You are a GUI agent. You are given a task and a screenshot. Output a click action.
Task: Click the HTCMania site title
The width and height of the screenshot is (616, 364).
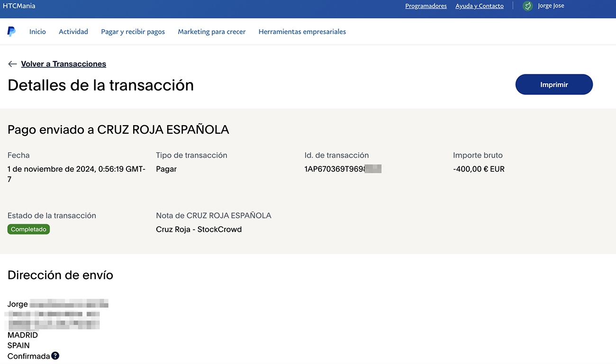[19, 6]
